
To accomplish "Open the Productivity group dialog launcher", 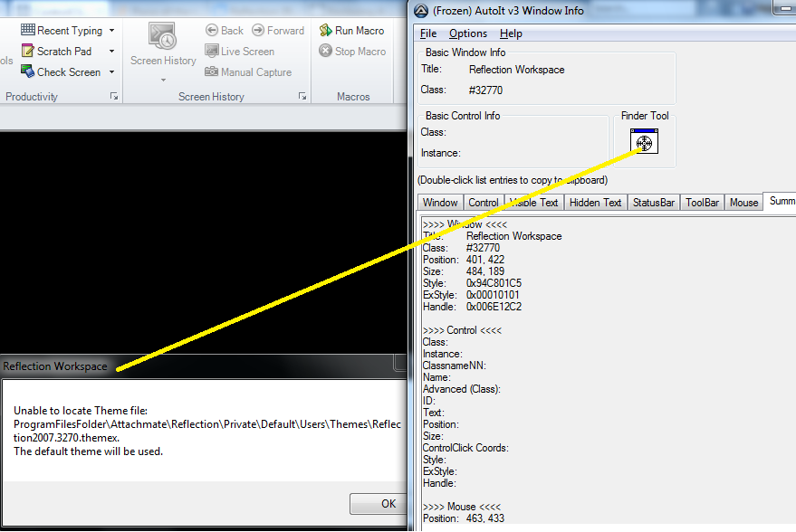I will click(x=114, y=97).
